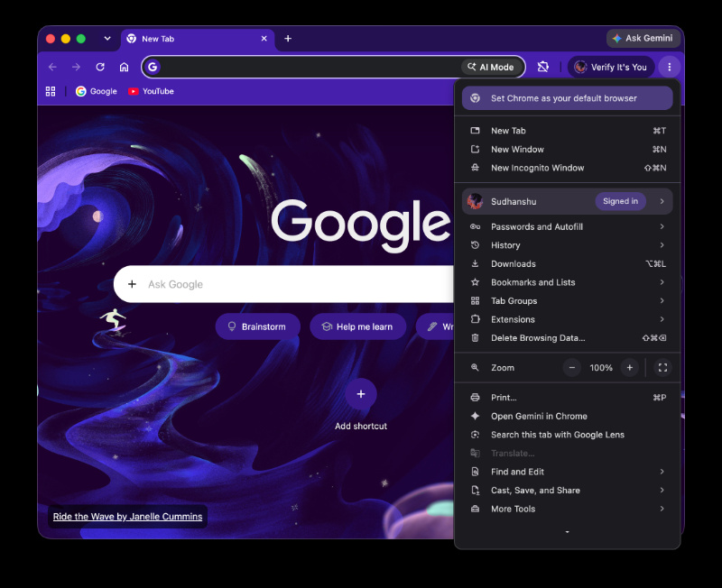Click the clock icon beside History

(x=475, y=245)
